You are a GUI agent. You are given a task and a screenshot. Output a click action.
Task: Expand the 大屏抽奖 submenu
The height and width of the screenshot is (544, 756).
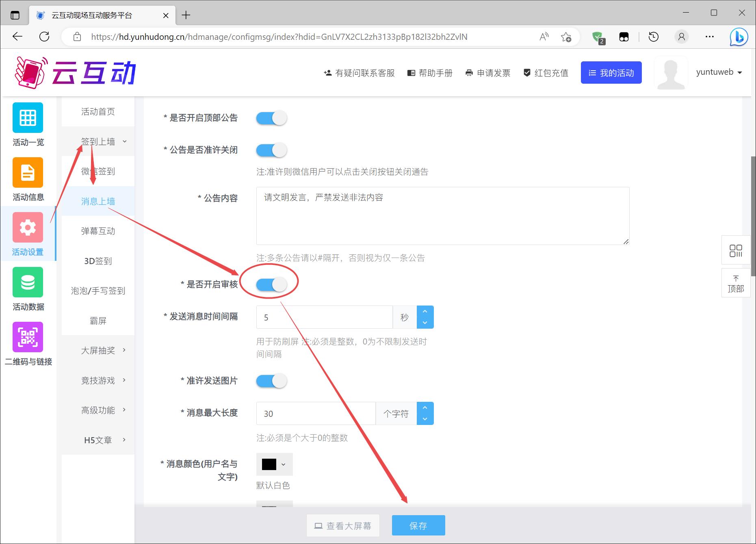98,350
